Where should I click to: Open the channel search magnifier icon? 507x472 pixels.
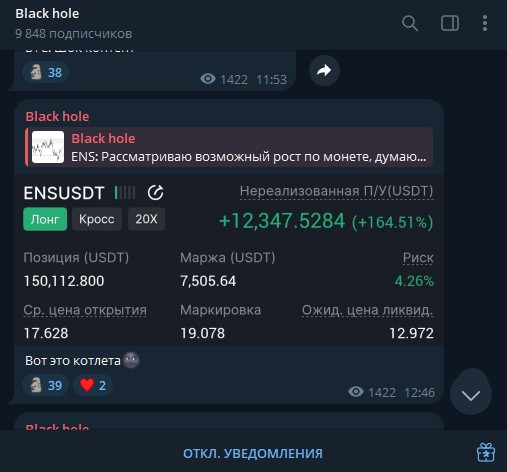pyautogui.click(x=410, y=23)
